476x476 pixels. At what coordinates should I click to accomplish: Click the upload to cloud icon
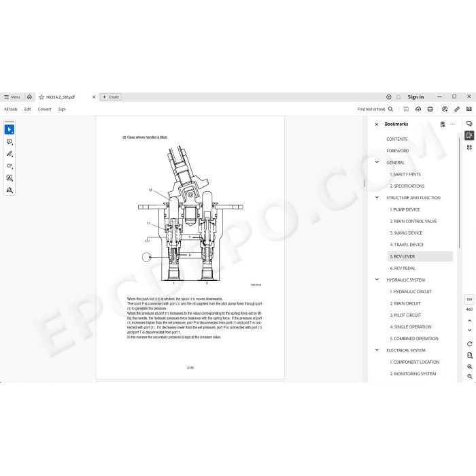418,109
